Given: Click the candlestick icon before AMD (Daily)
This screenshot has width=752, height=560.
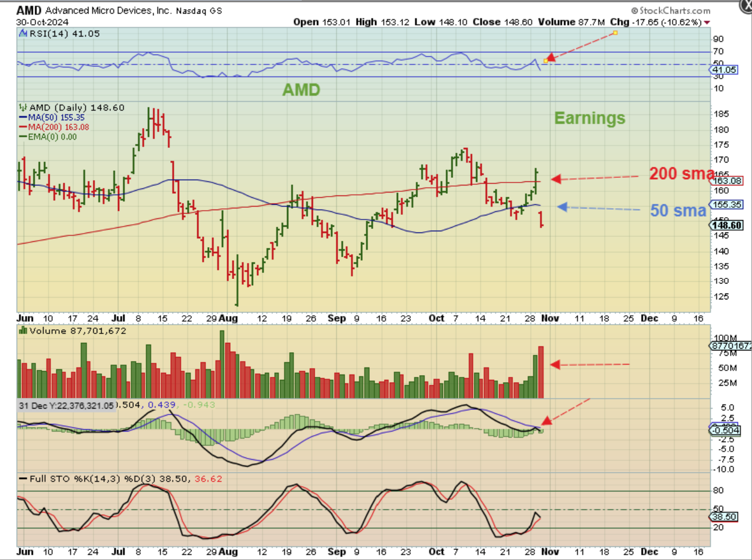Looking at the screenshot, I should coord(23,107).
